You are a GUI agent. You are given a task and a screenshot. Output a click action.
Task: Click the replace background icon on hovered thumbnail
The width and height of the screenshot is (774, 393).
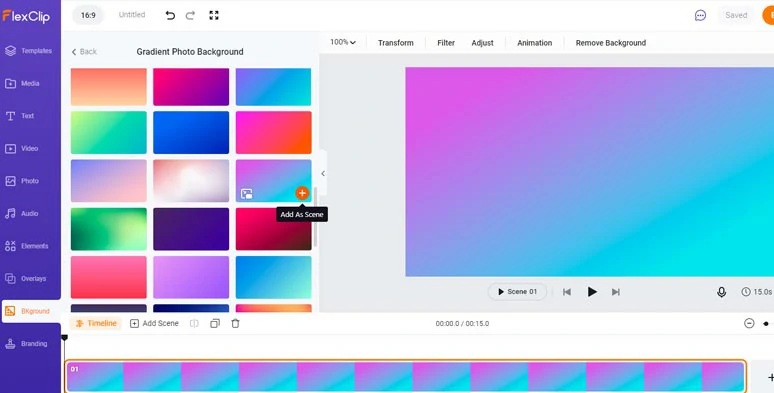click(247, 194)
